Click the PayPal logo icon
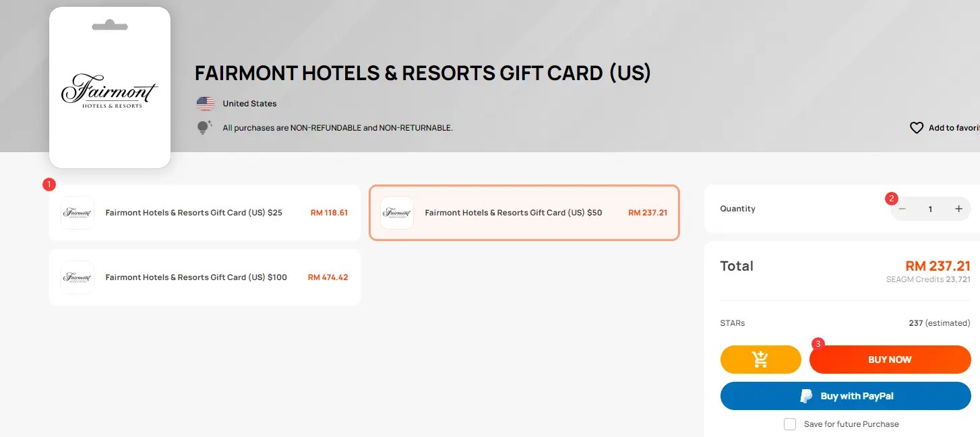This screenshot has height=437, width=980. point(806,396)
